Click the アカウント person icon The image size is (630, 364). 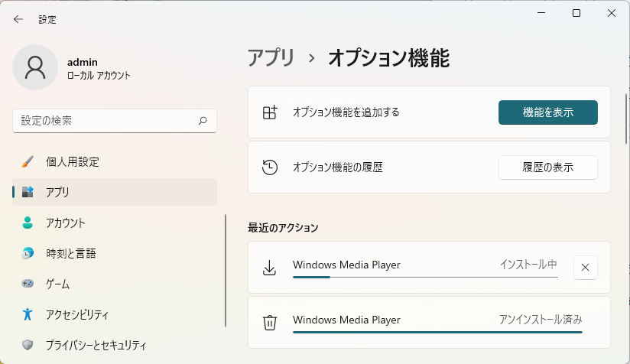tap(28, 223)
